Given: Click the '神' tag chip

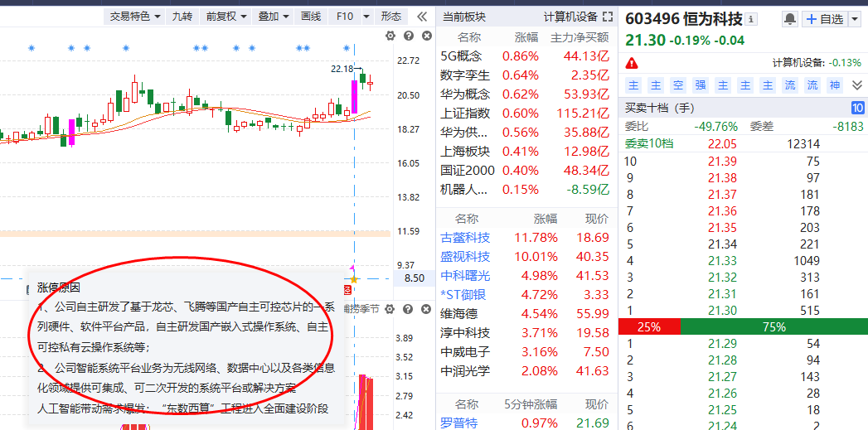Looking at the screenshot, I should coord(834,85).
